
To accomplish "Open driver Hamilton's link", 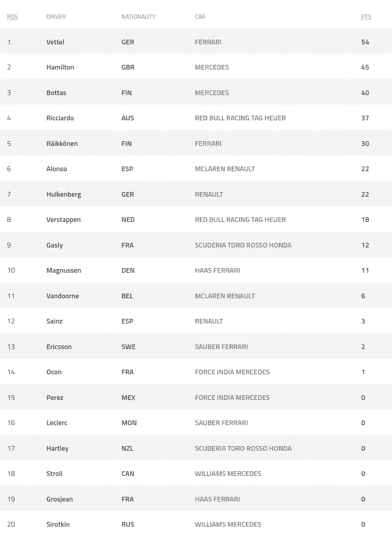I will [60, 67].
